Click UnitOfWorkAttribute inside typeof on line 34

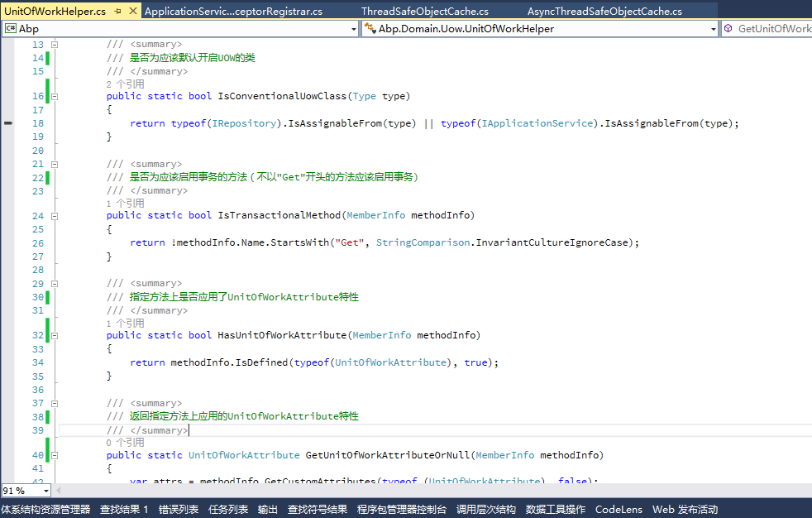(x=390, y=362)
